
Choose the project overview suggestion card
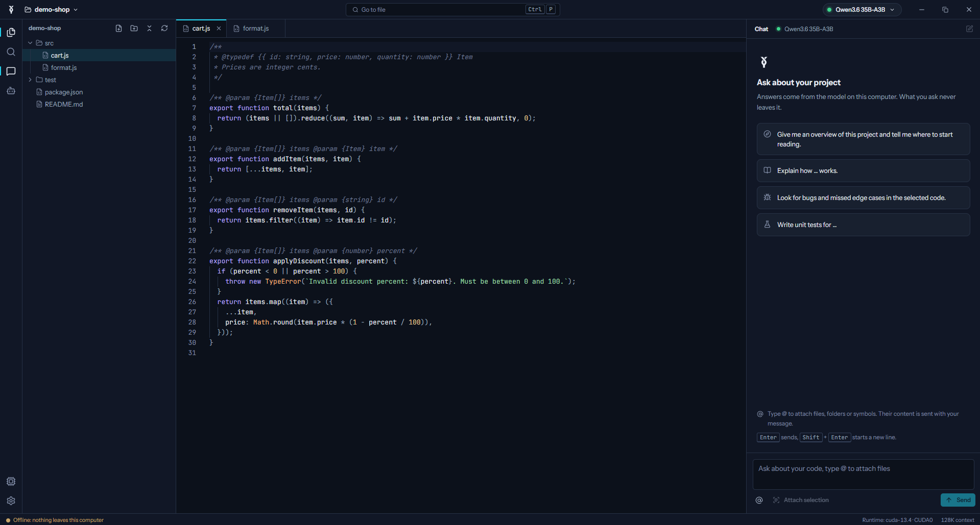coord(863,139)
